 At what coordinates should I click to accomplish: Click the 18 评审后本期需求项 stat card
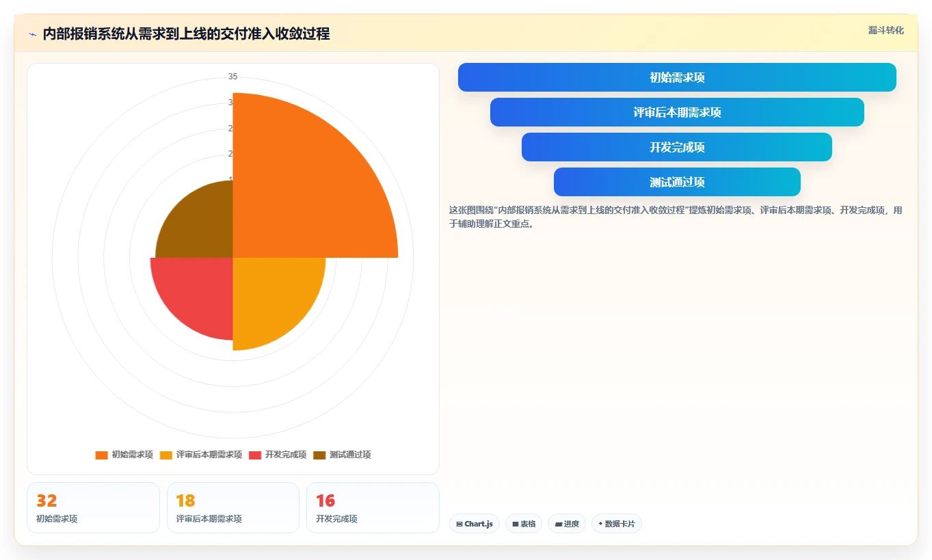(x=233, y=507)
